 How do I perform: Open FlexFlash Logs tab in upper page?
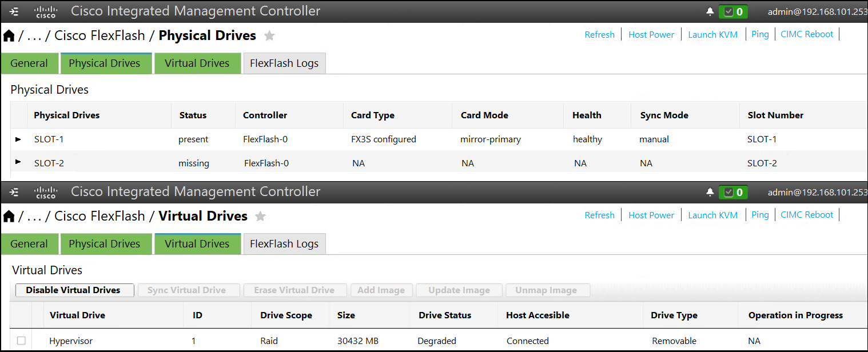click(x=284, y=63)
